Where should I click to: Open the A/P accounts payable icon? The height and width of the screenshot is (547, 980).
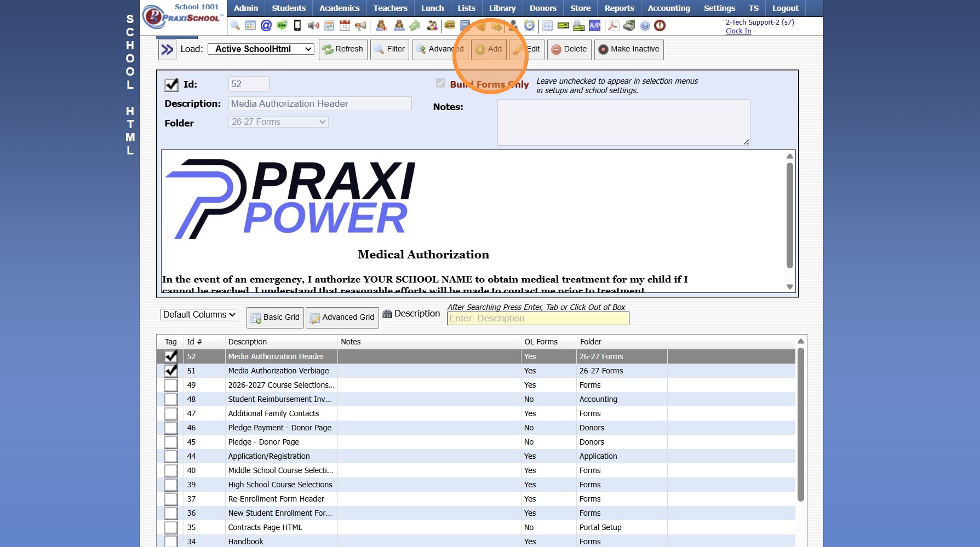click(x=595, y=26)
